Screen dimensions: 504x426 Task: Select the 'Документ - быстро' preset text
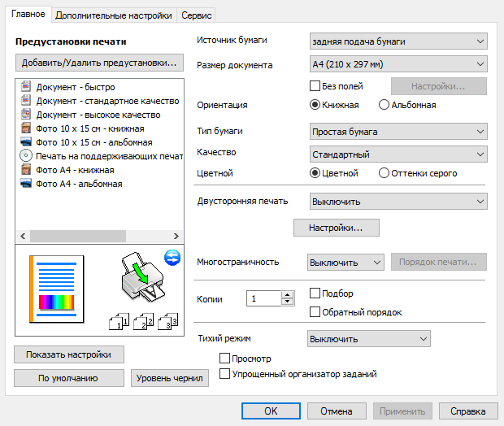(76, 87)
